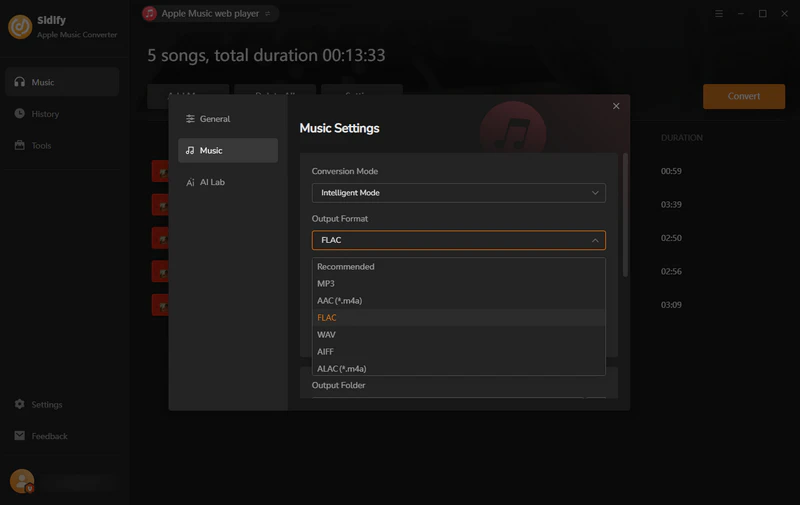The width and height of the screenshot is (800, 505).
Task: Minimize the Sidify window
Action: point(741,14)
